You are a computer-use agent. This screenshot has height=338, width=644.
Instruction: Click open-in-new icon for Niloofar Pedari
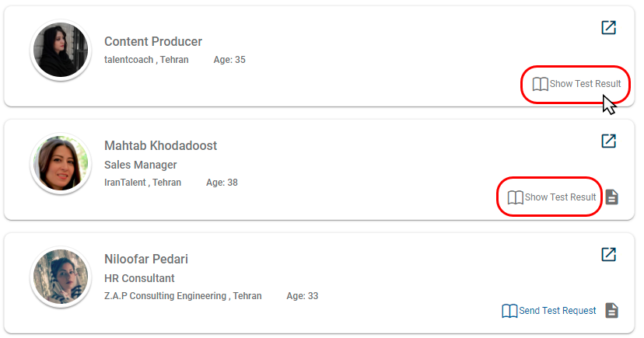pyautogui.click(x=608, y=255)
